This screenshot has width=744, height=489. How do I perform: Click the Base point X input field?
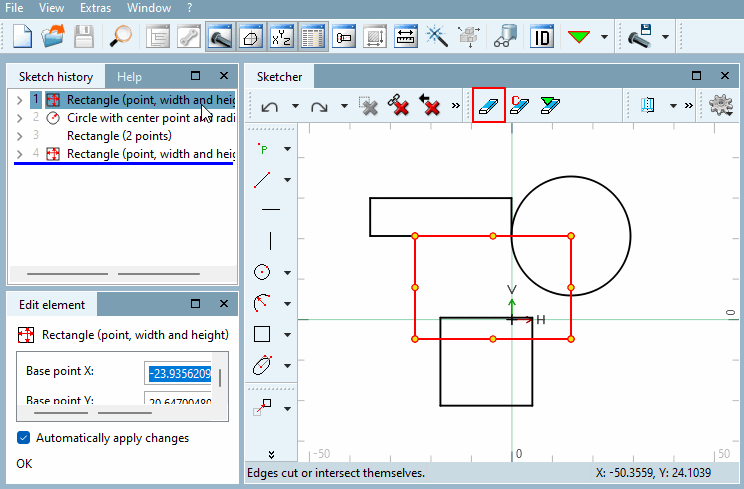tap(180, 374)
